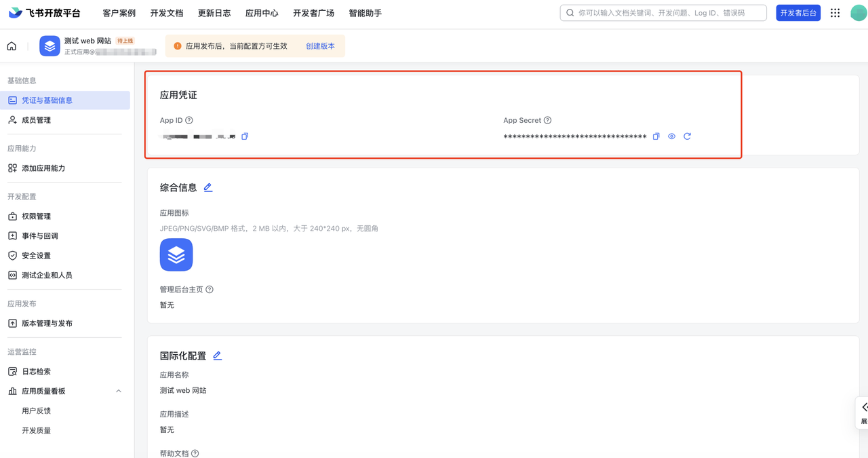Open 用户反馈 sub-item
The image size is (868, 458).
(36, 411)
